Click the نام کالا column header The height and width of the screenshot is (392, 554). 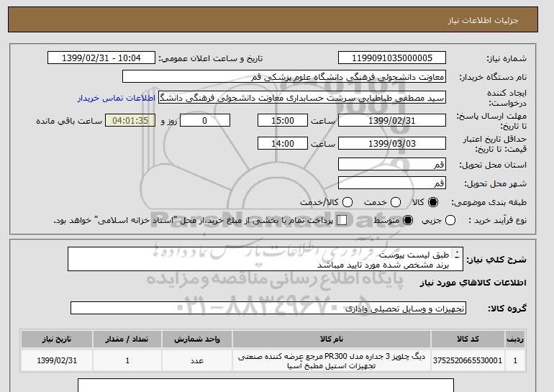[332, 339]
